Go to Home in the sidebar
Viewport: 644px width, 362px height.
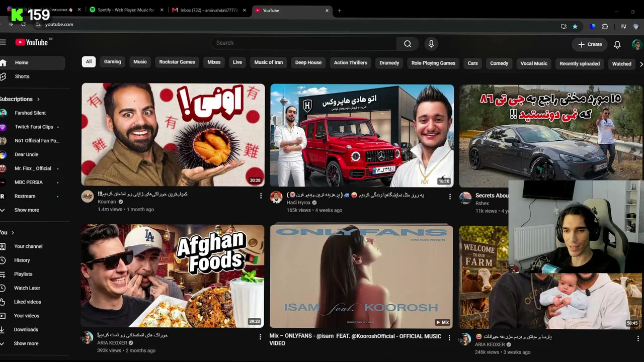(32, 63)
